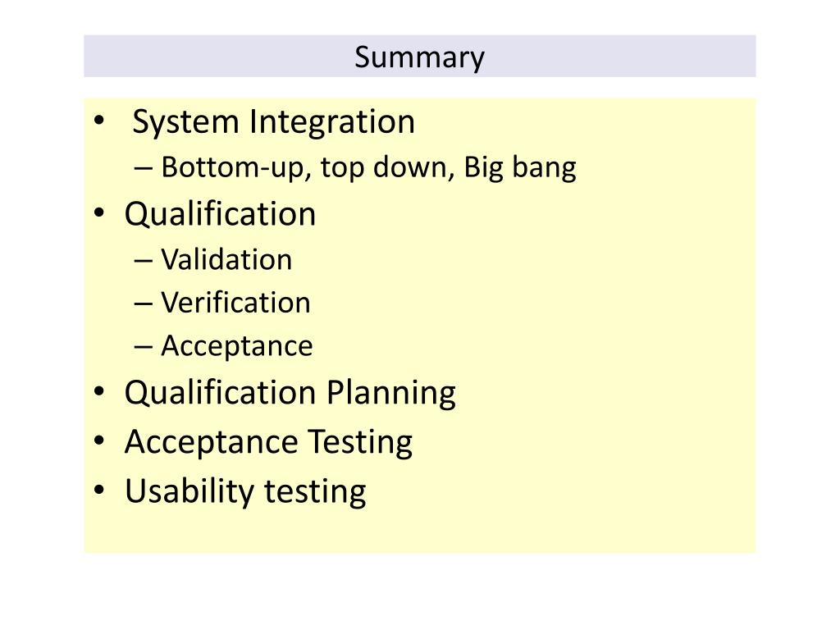840x630 pixels.
Task: Click the bullet dot before Usability testing
Action: tap(99, 491)
